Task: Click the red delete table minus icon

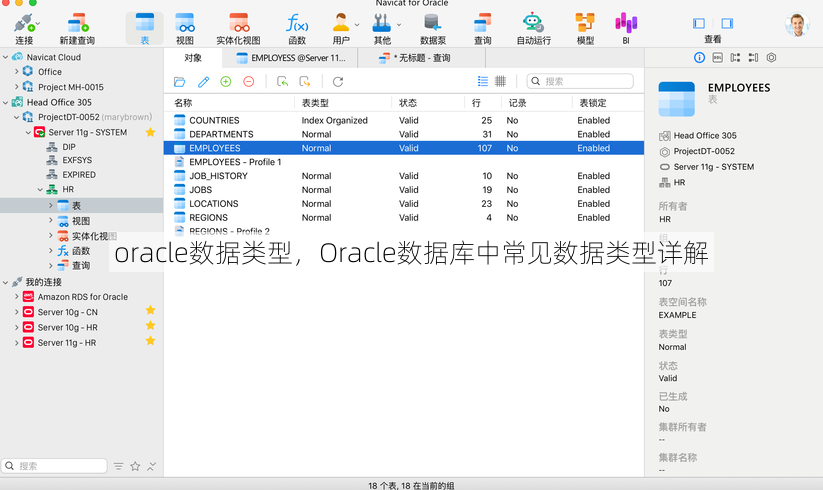Action: (x=249, y=81)
